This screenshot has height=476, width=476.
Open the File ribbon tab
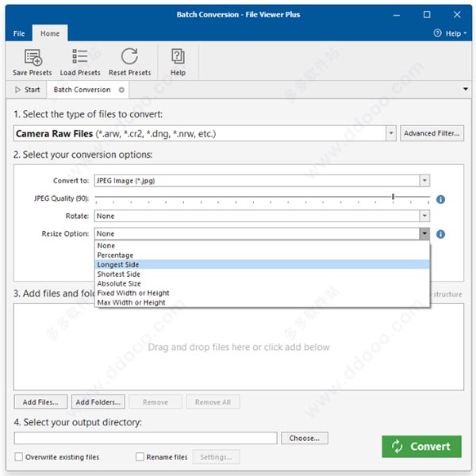point(19,33)
